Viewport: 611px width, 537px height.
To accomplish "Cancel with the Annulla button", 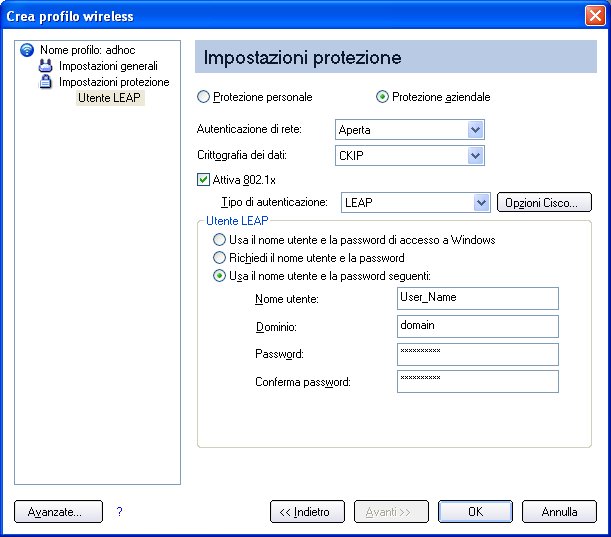I will (559, 512).
